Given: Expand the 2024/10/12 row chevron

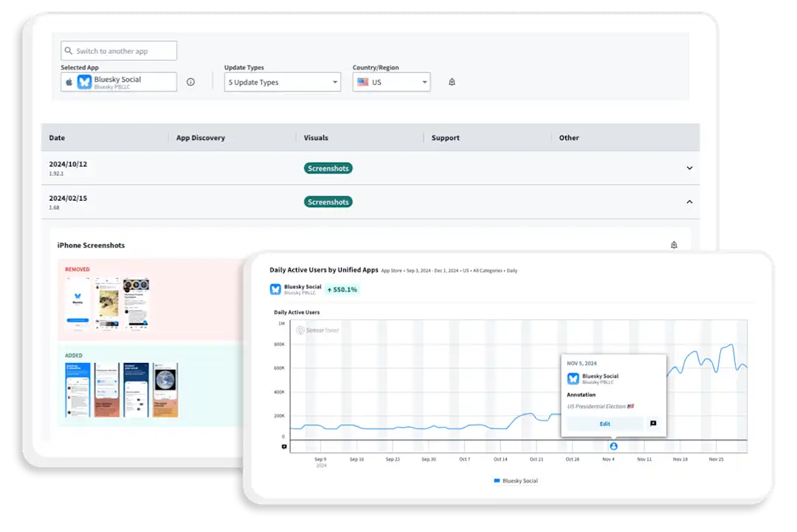Looking at the screenshot, I should (689, 168).
